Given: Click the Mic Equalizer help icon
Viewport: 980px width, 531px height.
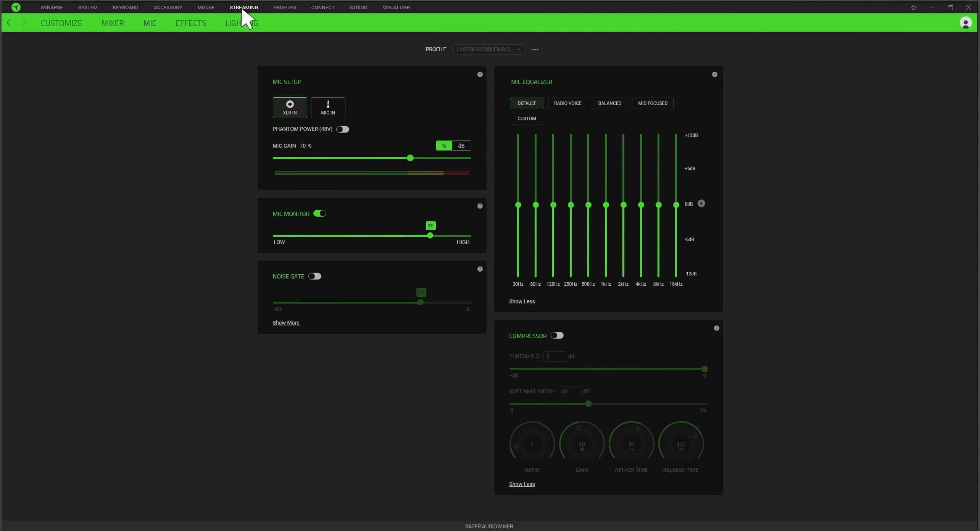Looking at the screenshot, I should (x=714, y=74).
